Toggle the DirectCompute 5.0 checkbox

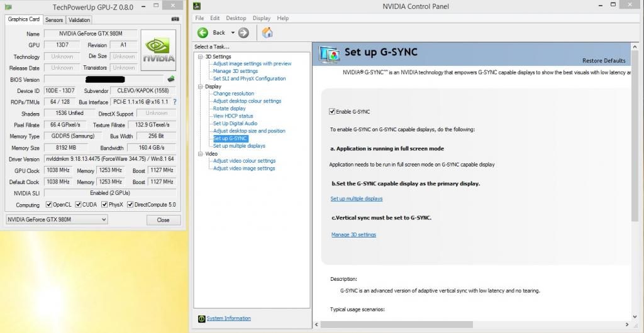pos(130,204)
